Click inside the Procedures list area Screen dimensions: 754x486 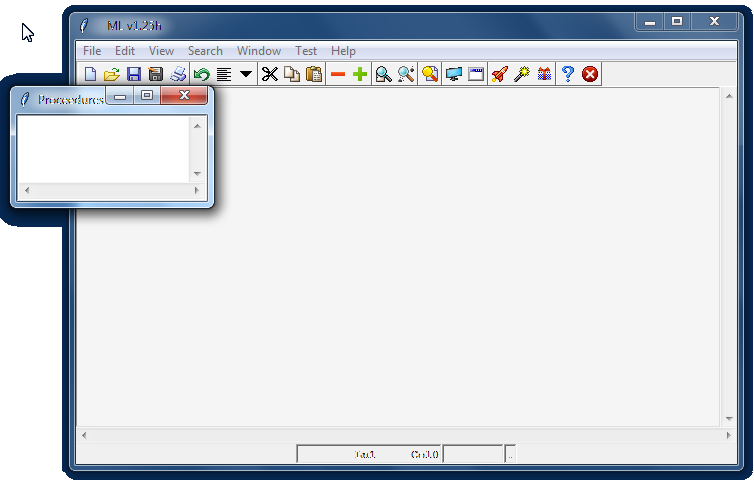point(104,149)
